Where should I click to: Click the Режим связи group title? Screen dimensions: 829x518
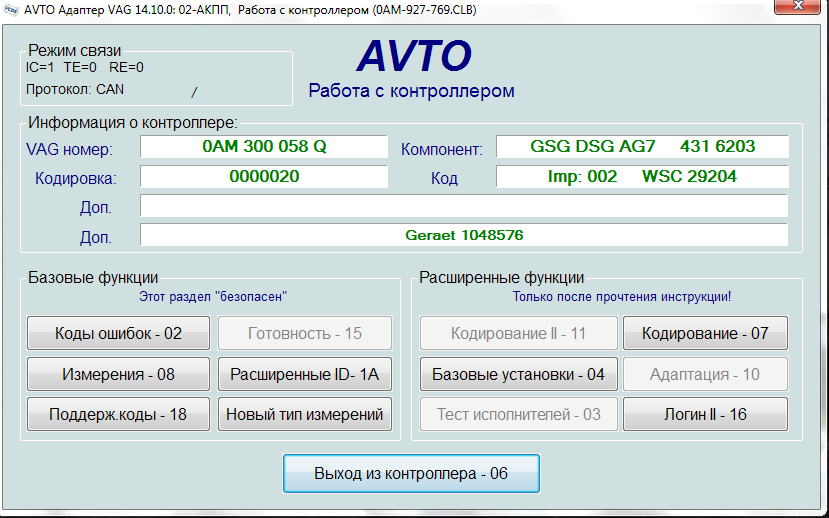(x=75, y=50)
